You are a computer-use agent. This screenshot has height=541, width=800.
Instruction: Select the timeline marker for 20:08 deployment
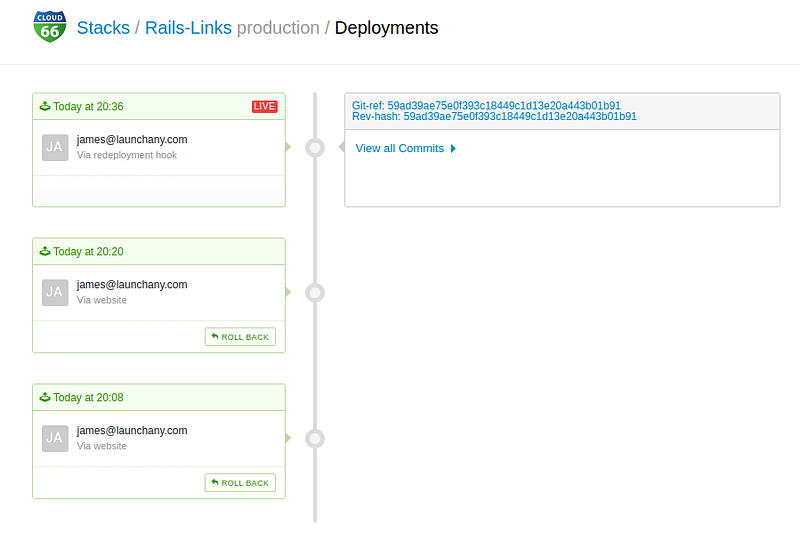pyautogui.click(x=315, y=438)
